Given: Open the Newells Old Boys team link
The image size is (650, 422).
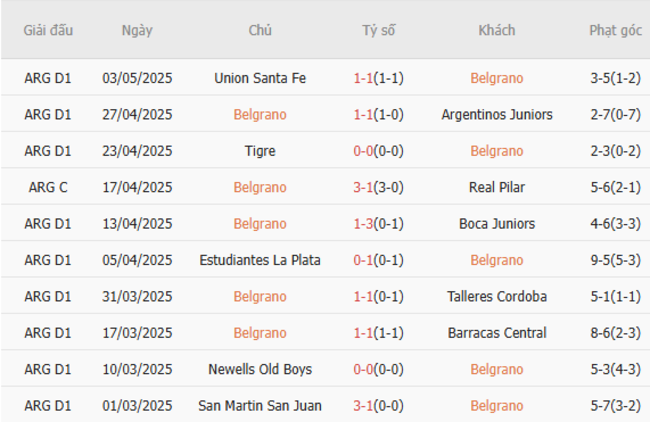Looking at the screenshot, I should click(x=260, y=369).
